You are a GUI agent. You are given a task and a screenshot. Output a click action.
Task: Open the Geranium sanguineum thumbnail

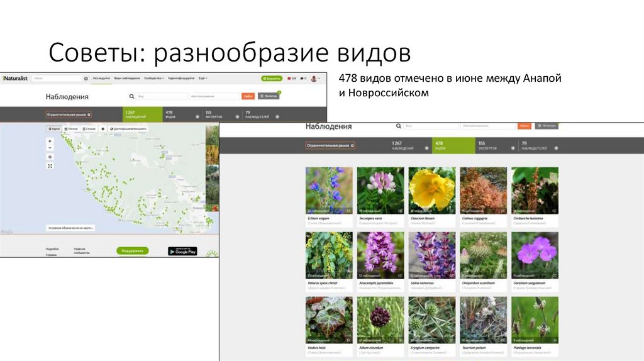pos(535,255)
